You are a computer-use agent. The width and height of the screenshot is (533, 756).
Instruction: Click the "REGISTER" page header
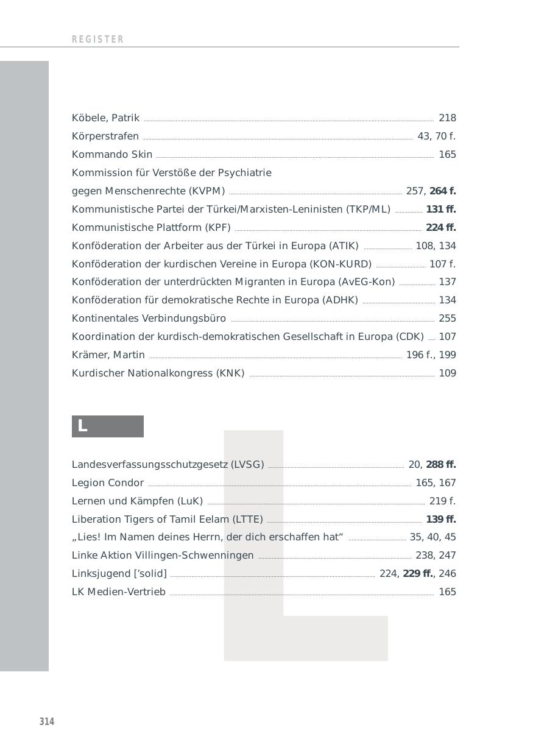point(98,40)
